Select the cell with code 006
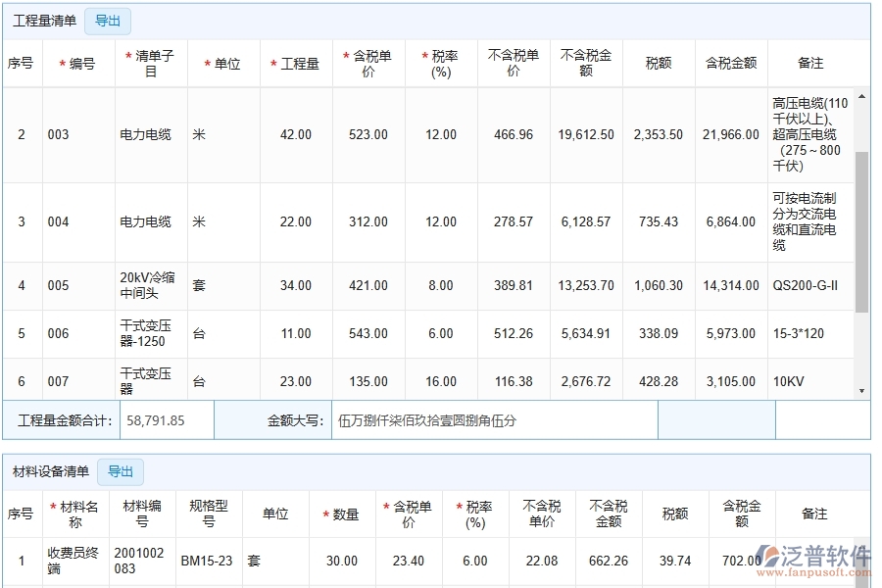Image resolution: width=882 pixels, height=588 pixels. coord(78,333)
